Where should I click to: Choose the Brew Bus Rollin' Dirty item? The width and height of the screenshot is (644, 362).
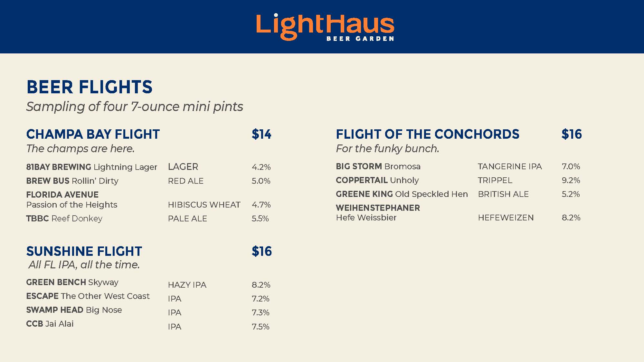click(72, 181)
